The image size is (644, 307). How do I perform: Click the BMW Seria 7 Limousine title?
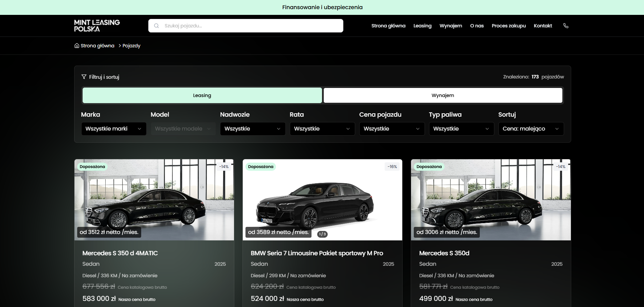click(317, 253)
